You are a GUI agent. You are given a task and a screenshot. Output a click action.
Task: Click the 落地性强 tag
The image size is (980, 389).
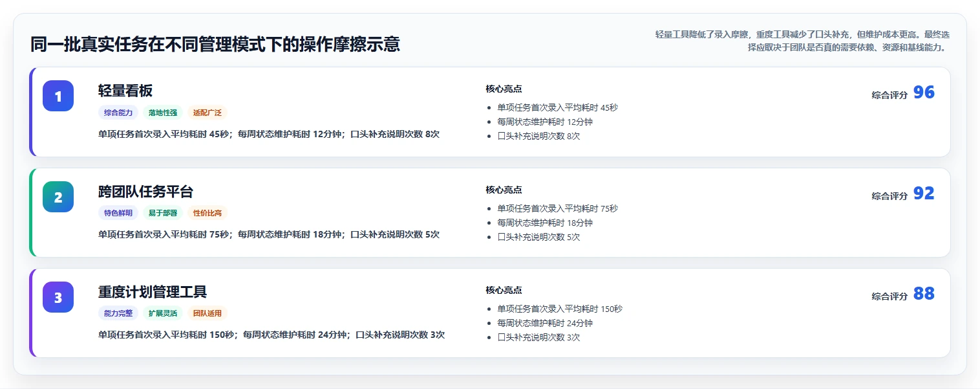163,113
